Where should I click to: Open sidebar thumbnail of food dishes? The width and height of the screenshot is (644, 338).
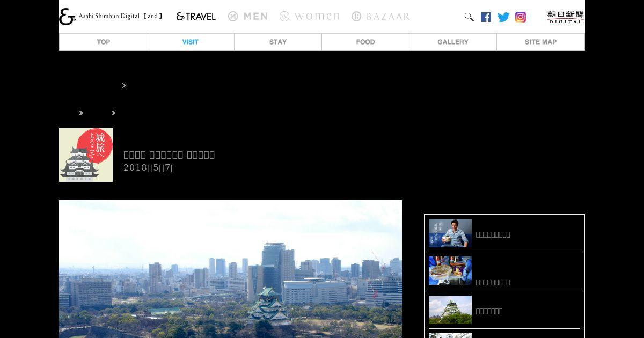(450, 270)
